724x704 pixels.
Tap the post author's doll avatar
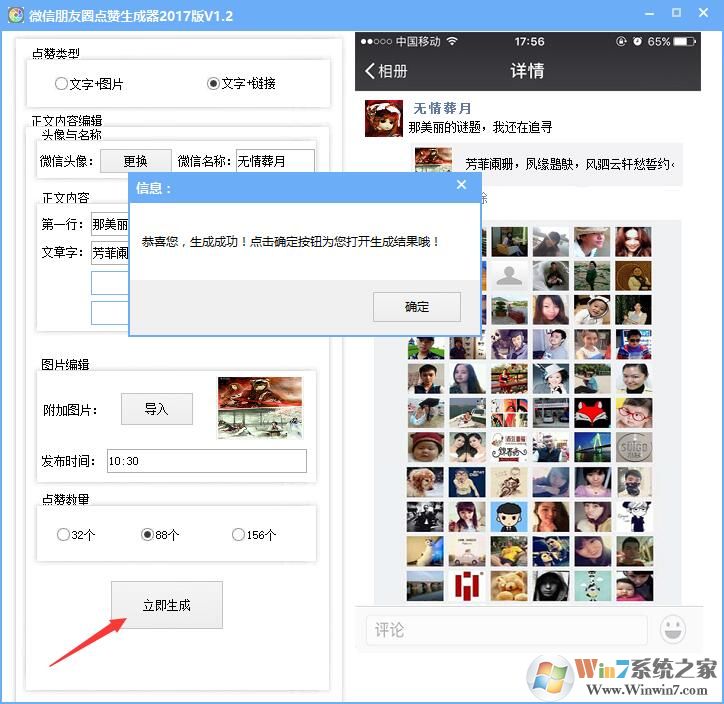tap(384, 119)
